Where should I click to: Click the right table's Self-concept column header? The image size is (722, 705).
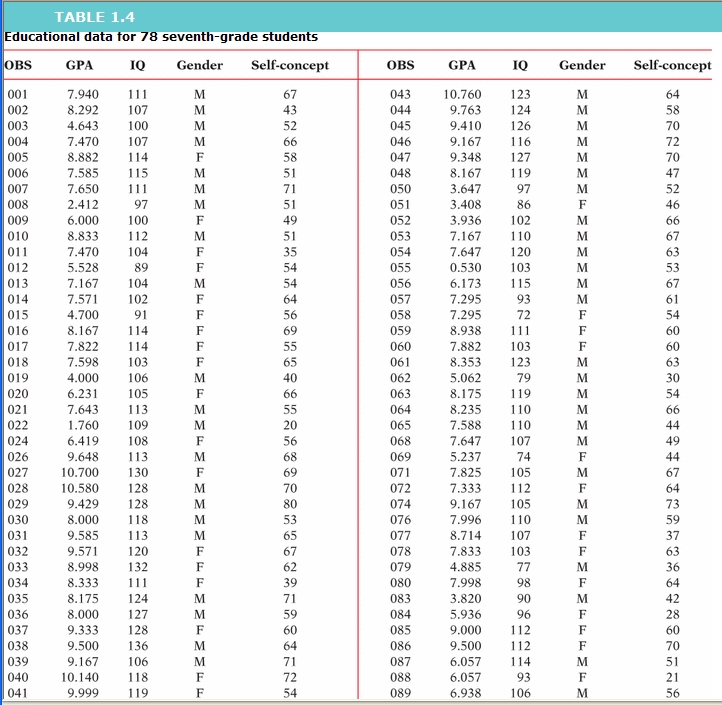coord(672,66)
